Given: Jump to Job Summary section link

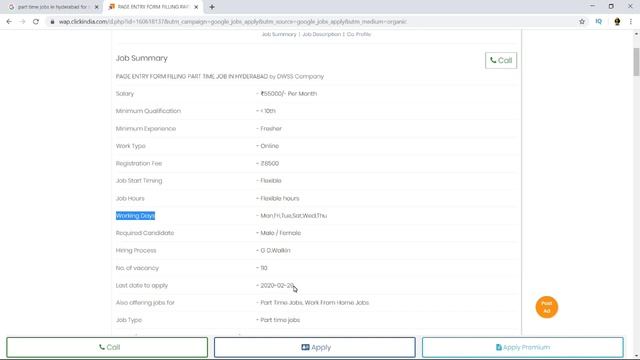Looking at the screenshot, I should tap(279, 34).
